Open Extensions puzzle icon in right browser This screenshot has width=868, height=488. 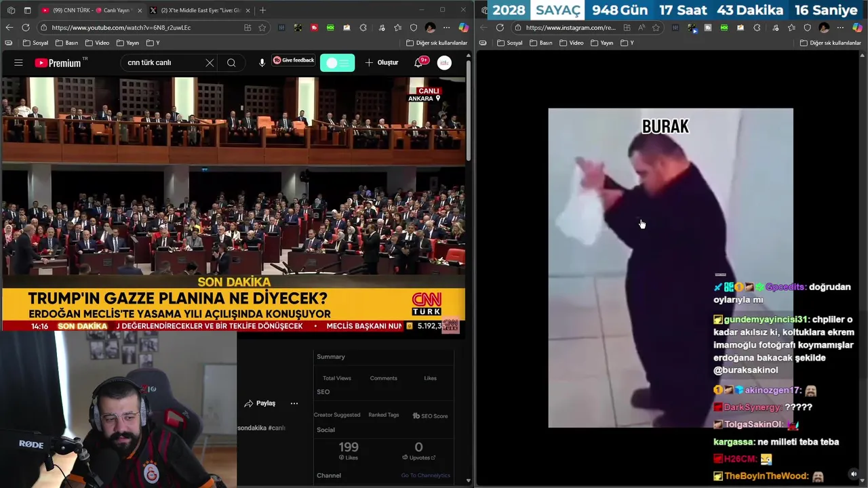tap(757, 28)
